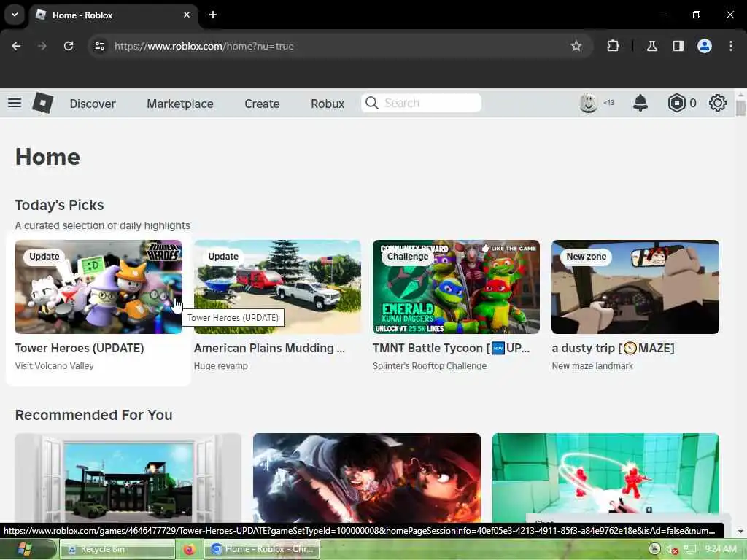
Task: Toggle the Chrome side panel
Action: pyautogui.click(x=678, y=46)
